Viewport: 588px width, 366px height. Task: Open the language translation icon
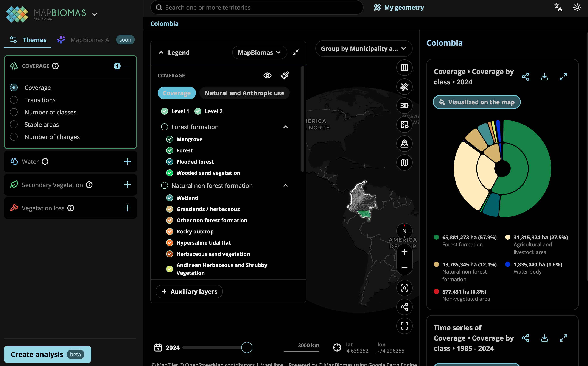[558, 8]
